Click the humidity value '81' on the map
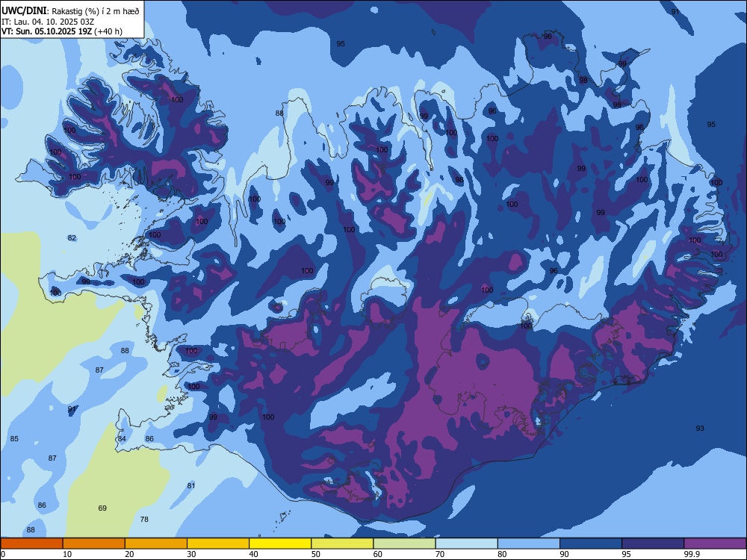The image size is (747, 560). coord(191,486)
